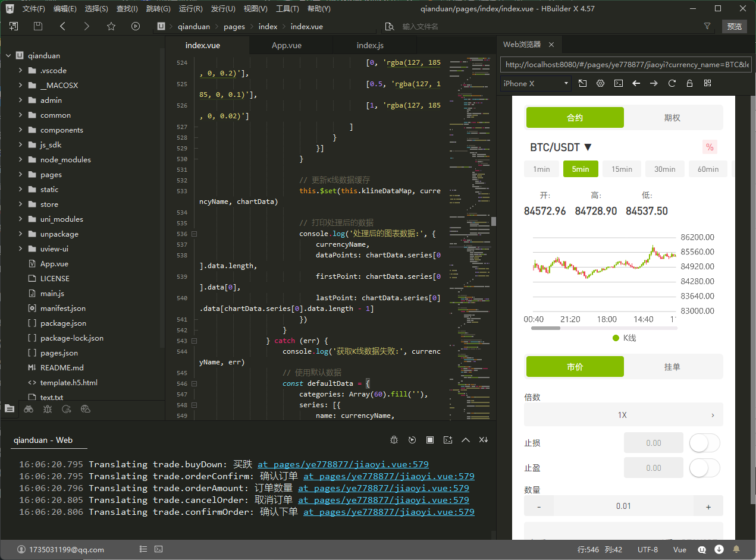
Task: Switch to the App.vue editor tab
Action: click(287, 45)
